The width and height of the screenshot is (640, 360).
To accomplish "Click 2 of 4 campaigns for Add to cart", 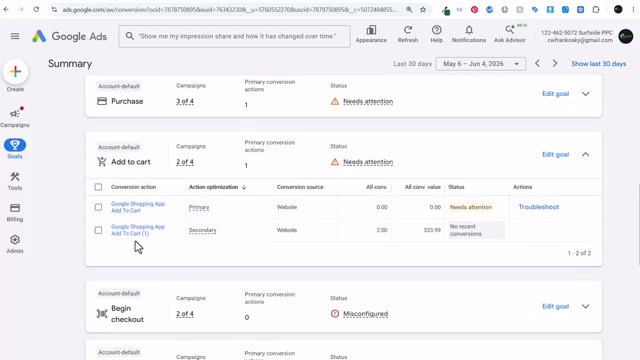I will (x=185, y=162).
